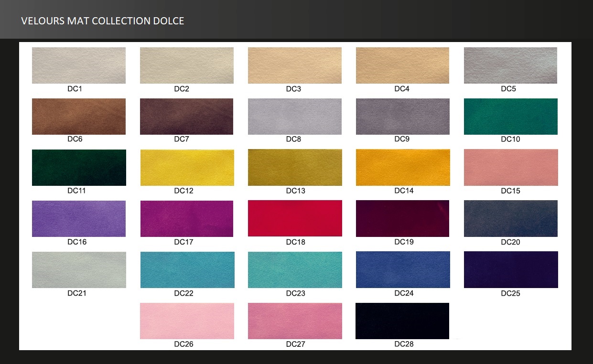Click the DC20 label text

pyautogui.click(x=510, y=242)
